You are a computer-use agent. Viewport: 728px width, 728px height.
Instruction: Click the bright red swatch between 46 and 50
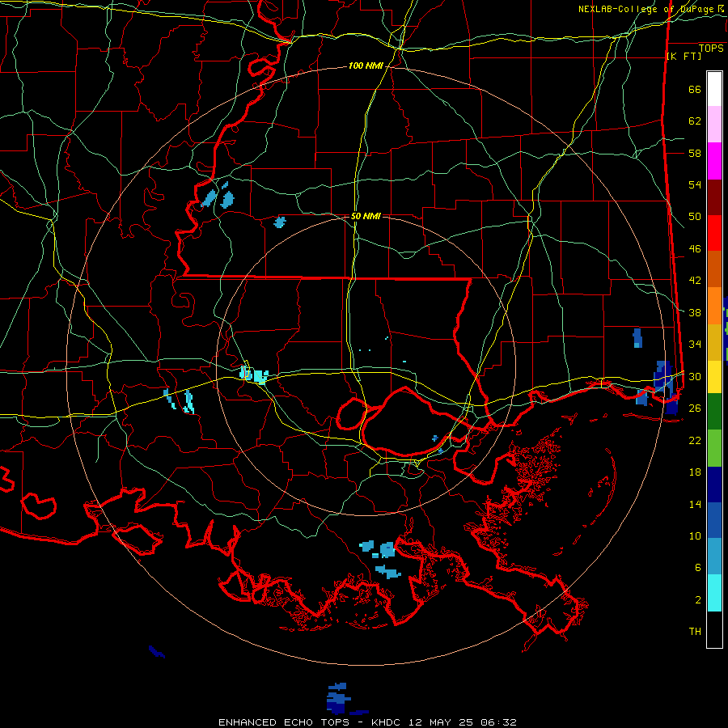(714, 233)
